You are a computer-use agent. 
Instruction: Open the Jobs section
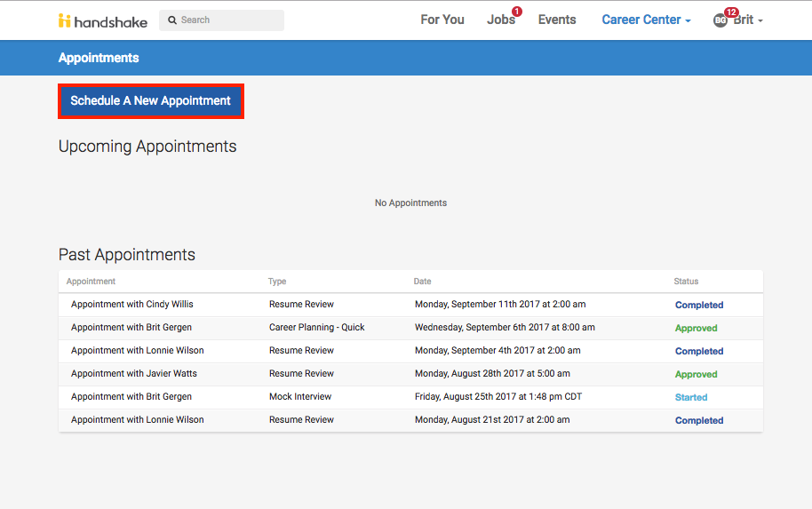(x=501, y=20)
